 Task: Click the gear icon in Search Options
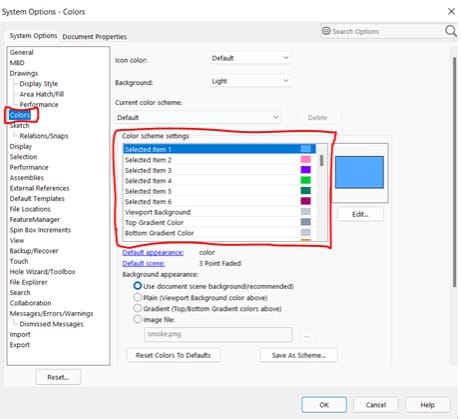(326, 31)
